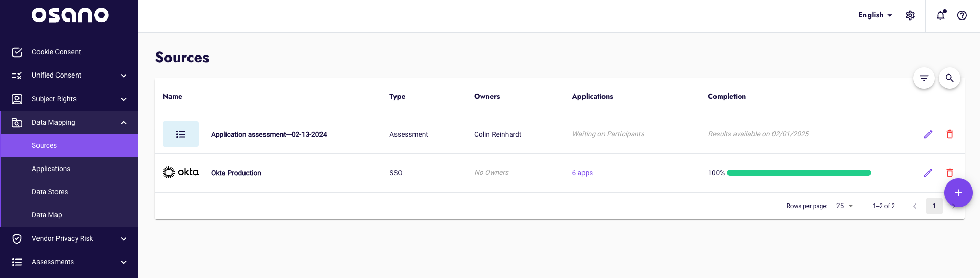Edit the Application assessment source row
The height and width of the screenshot is (278, 980).
928,134
